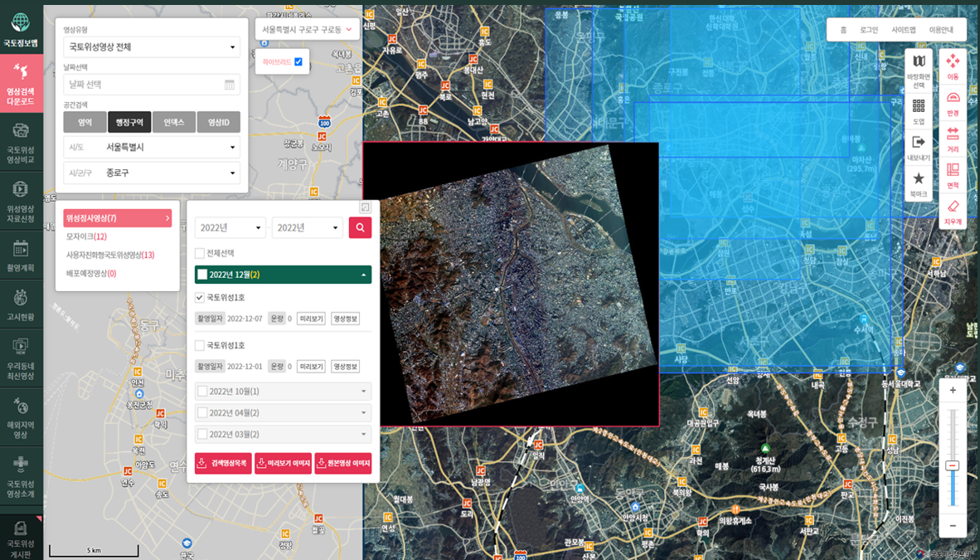Select 모자이크(12) category
The width and height of the screenshot is (980, 560).
point(86,236)
